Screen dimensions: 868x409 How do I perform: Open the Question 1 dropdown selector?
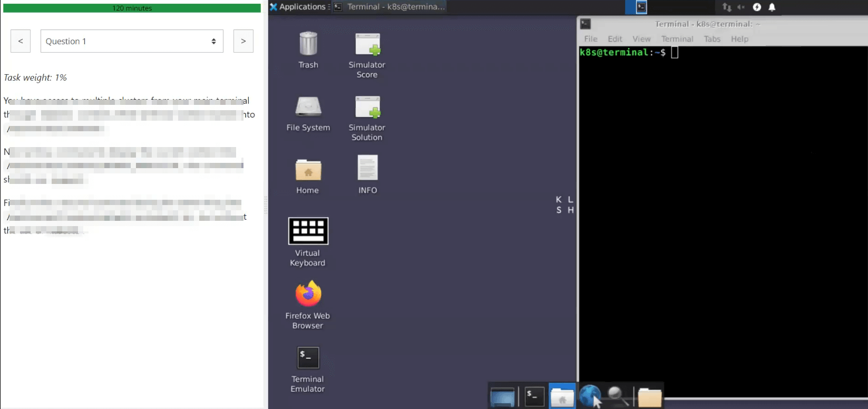(x=132, y=41)
